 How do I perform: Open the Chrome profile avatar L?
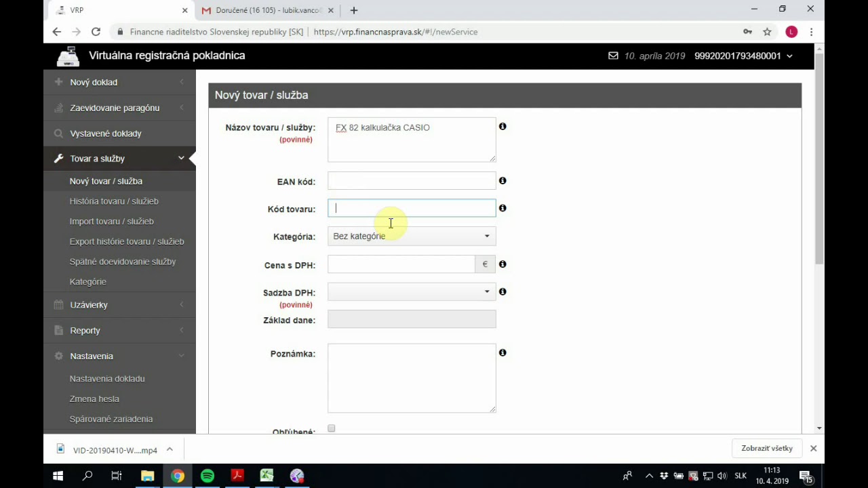coord(791,32)
